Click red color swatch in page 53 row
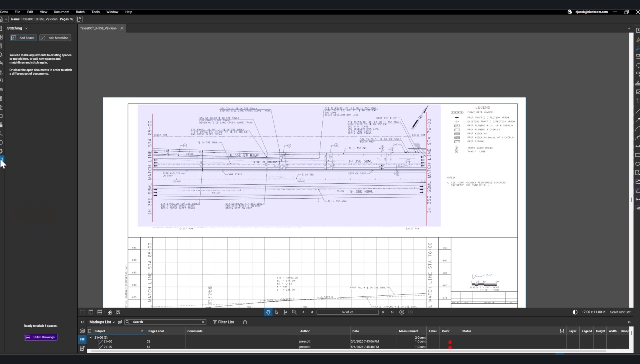Screen dimensions: 640x364 (x=450, y=347)
